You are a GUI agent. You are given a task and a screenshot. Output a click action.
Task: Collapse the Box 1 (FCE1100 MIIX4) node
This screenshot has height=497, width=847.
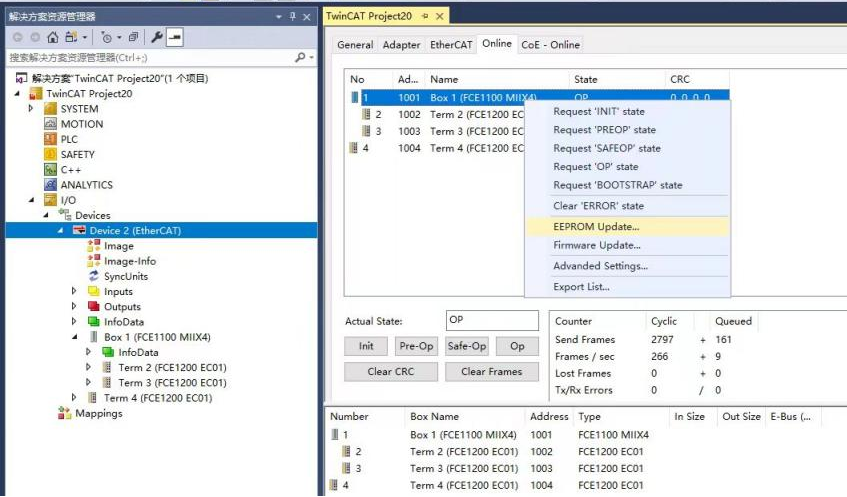(75, 337)
